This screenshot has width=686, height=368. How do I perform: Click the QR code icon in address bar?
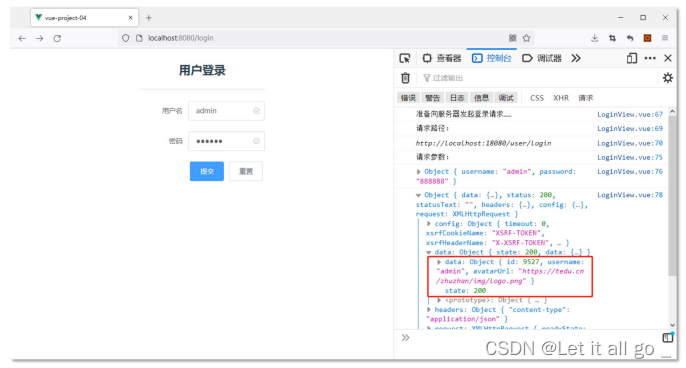click(x=512, y=38)
